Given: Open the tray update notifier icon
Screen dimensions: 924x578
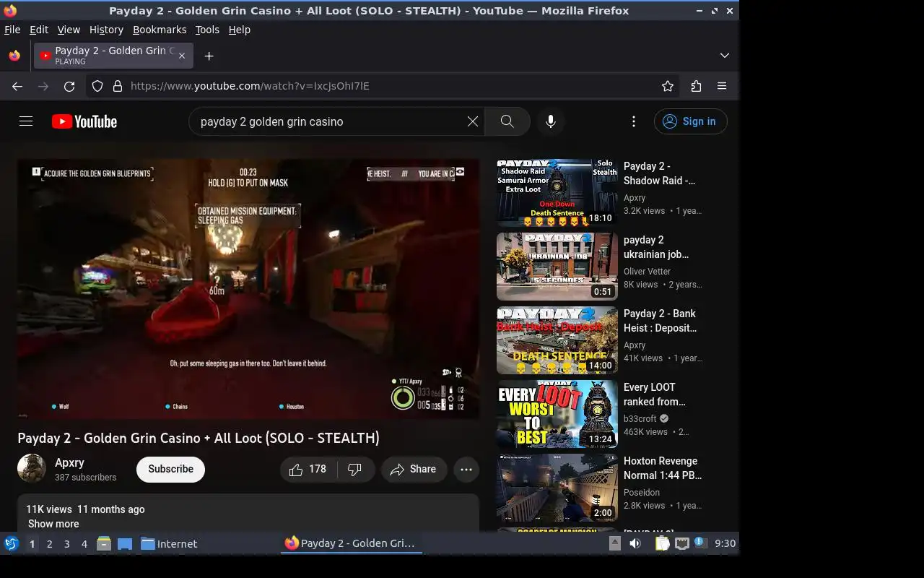Looking at the screenshot, I should click(x=700, y=543).
